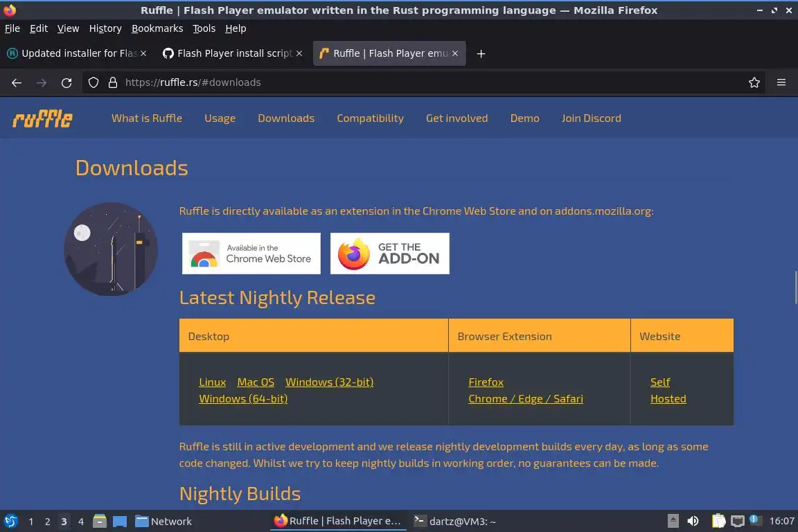Download the Firefox browser extension

[x=486, y=382]
